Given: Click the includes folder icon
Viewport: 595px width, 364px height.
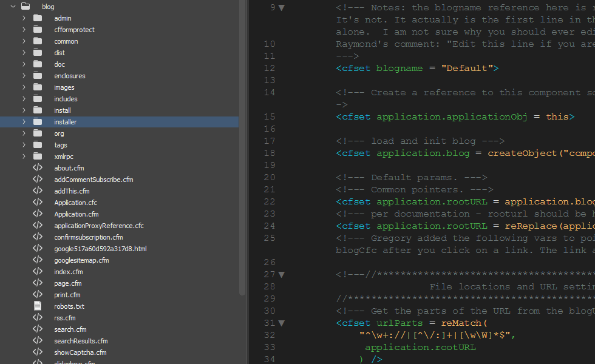Looking at the screenshot, I should click(x=38, y=98).
